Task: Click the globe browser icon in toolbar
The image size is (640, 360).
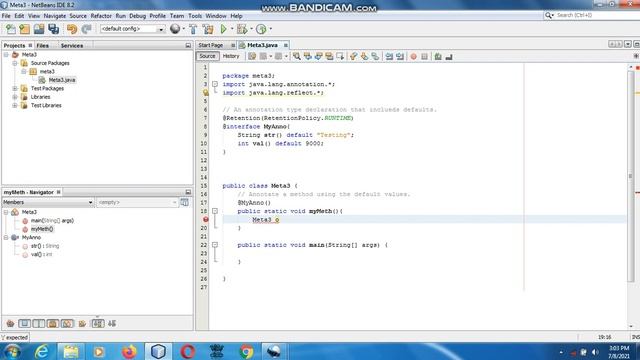Action: point(175,29)
